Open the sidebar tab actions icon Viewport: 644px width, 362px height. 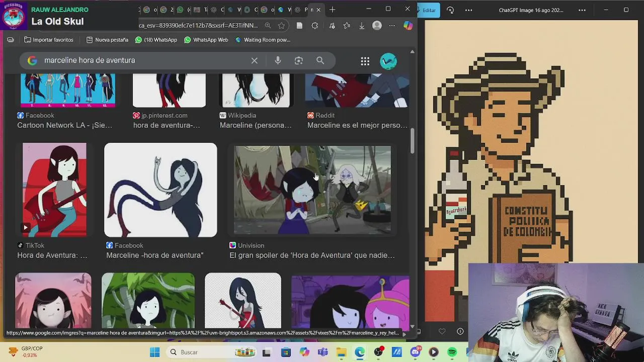[10, 40]
